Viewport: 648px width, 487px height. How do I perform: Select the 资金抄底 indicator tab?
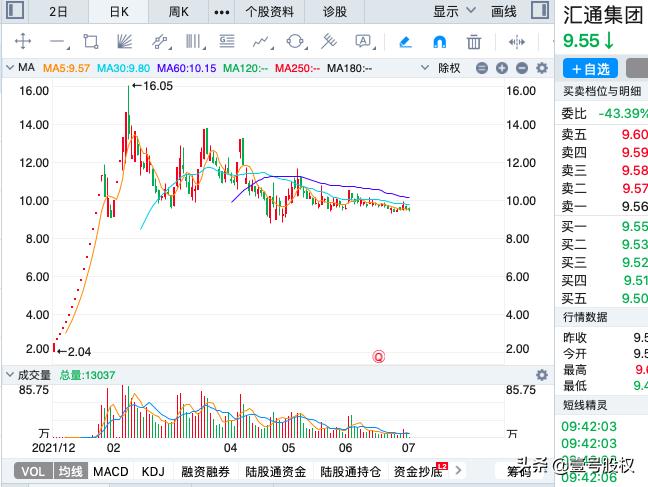click(419, 471)
